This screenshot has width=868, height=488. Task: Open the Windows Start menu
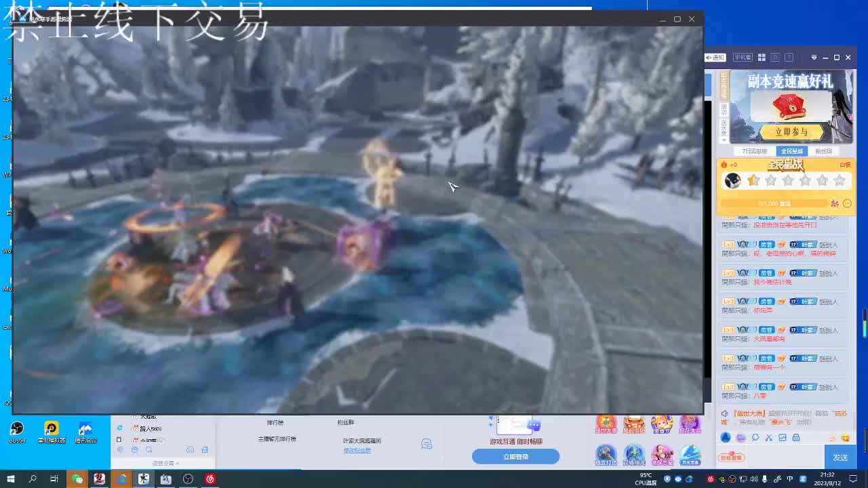(10, 479)
